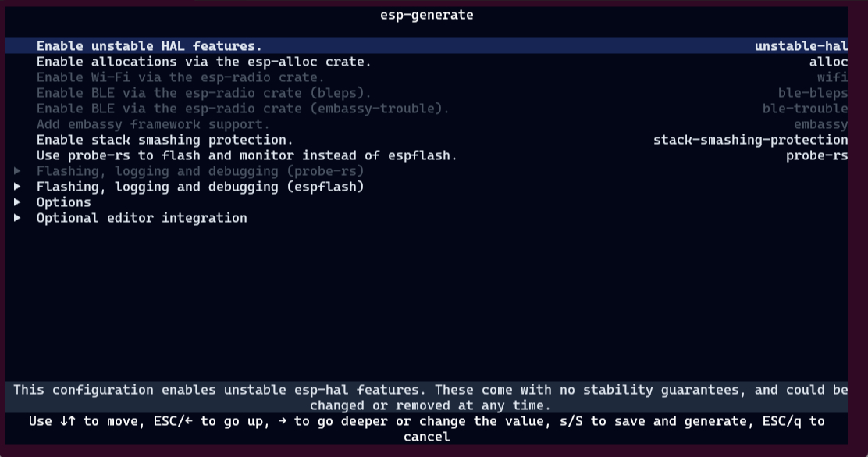This screenshot has height=457, width=868.
Task: Select disabled Enable Wi-Fi via esp-radio row
Action: 180,77
